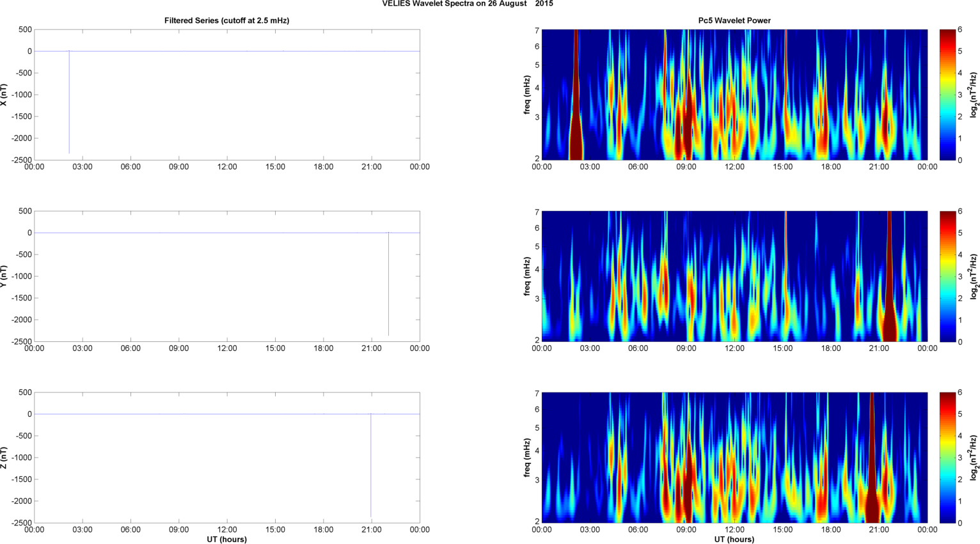Click the '06:00' tick under the Y series plot

click(x=130, y=348)
